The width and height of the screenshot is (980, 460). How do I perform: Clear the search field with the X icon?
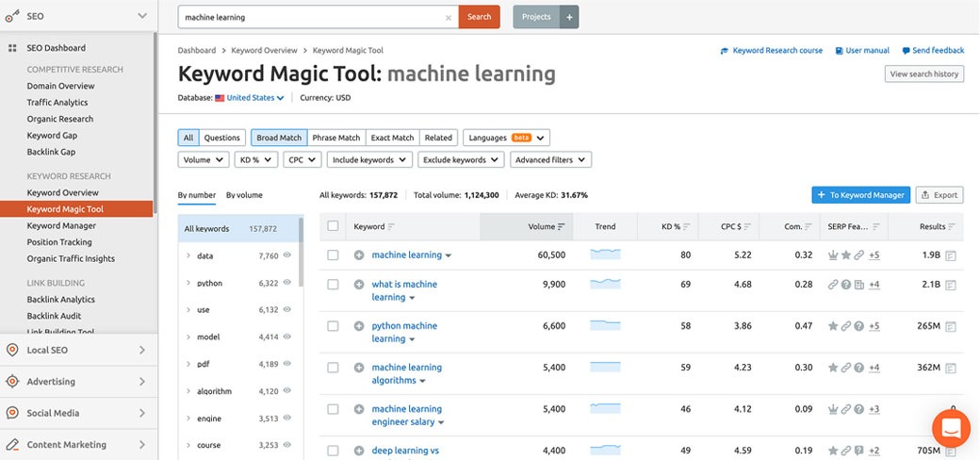[x=449, y=18]
